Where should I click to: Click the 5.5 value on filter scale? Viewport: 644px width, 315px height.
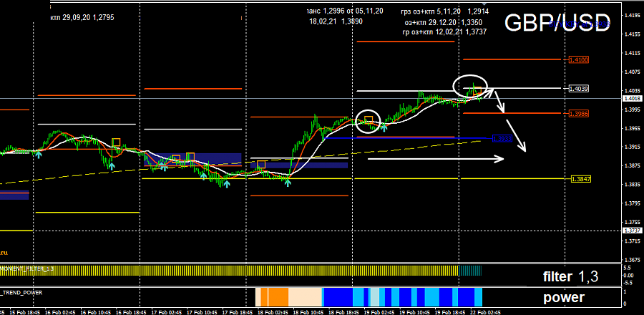626,268
